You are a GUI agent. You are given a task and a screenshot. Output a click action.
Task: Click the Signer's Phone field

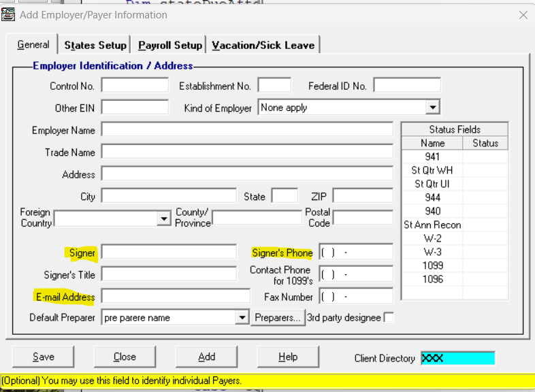(x=356, y=252)
